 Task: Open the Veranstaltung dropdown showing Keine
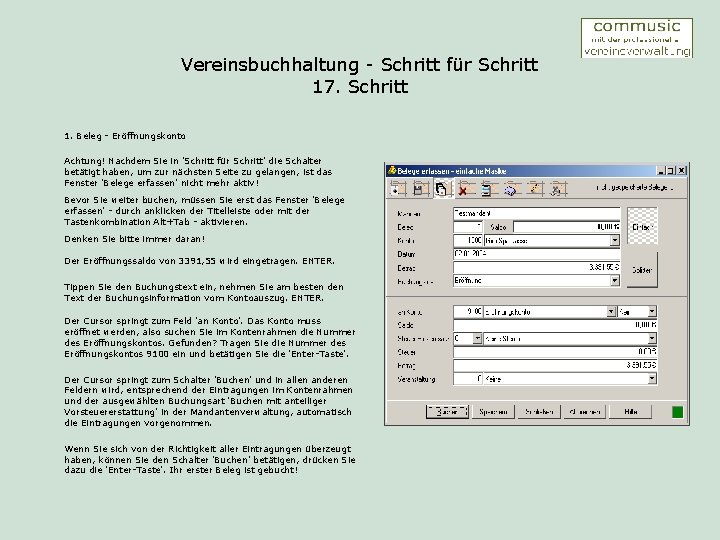[x=652, y=379]
